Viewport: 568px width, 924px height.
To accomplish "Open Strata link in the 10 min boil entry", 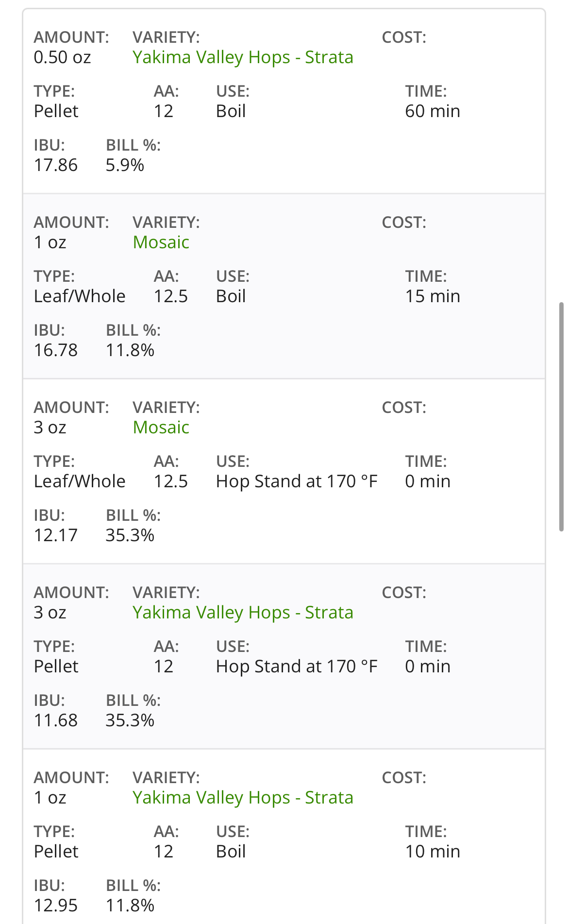I will click(x=243, y=798).
